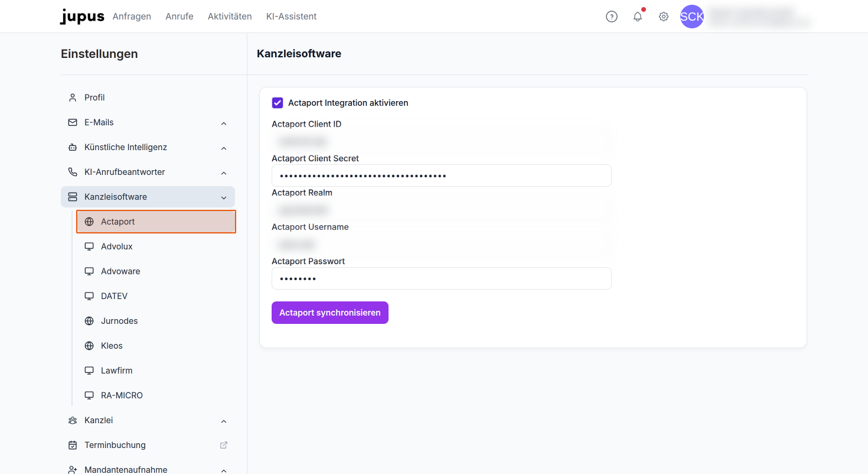Click the Mandantenaufnahme label
The height and width of the screenshot is (474, 868).
pyautogui.click(x=126, y=470)
